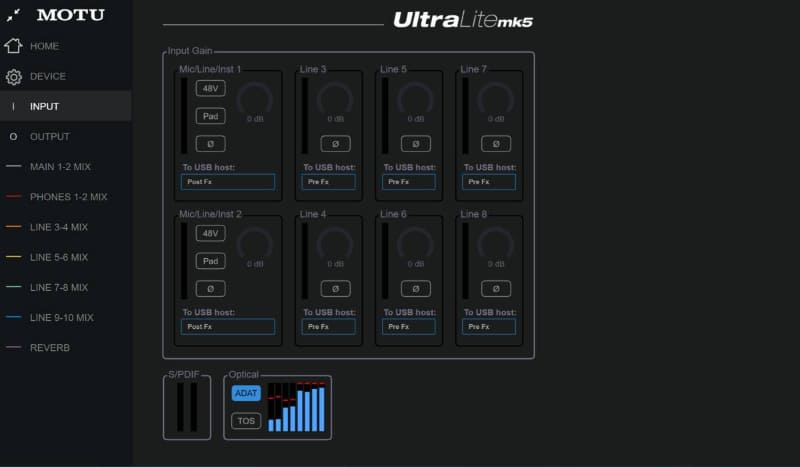Open the MAIN 1-2 MIX page
Viewport: 800px width, 467px height.
tap(60, 166)
